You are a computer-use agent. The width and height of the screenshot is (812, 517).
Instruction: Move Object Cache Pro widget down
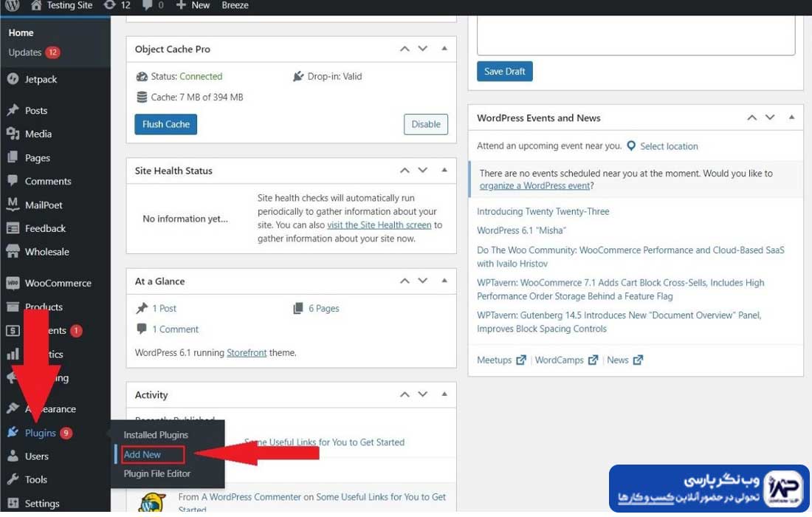[422, 49]
